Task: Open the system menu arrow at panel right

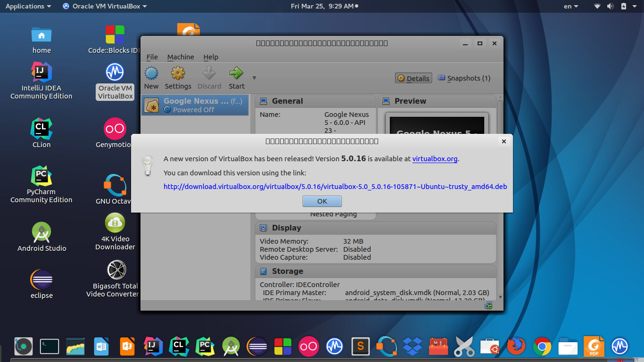Action: pos(636,7)
